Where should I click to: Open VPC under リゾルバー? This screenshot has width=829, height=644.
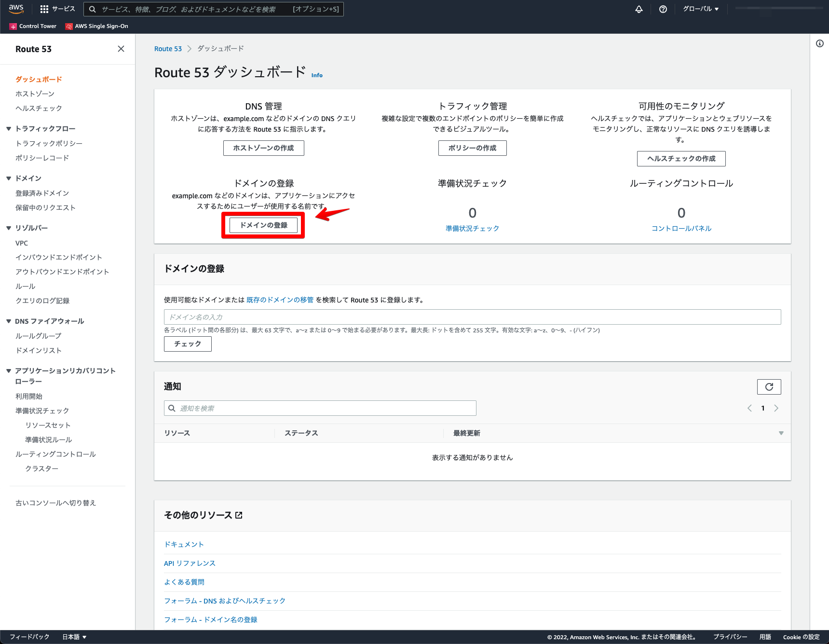pos(22,243)
